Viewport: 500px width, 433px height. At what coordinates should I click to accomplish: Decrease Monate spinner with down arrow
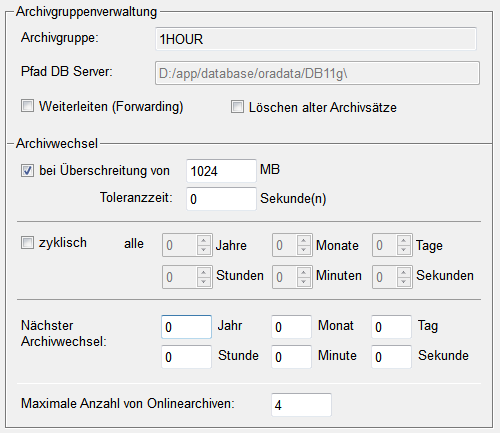tap(303, 250)
